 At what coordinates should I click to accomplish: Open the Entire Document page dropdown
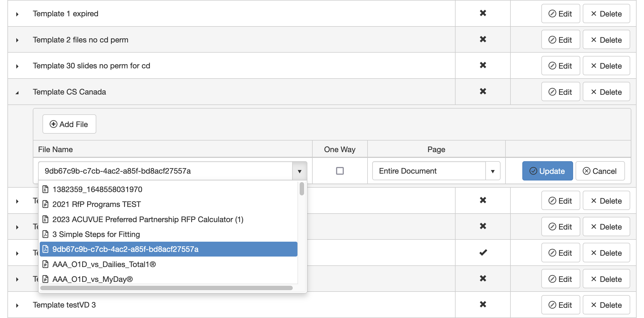493,171
